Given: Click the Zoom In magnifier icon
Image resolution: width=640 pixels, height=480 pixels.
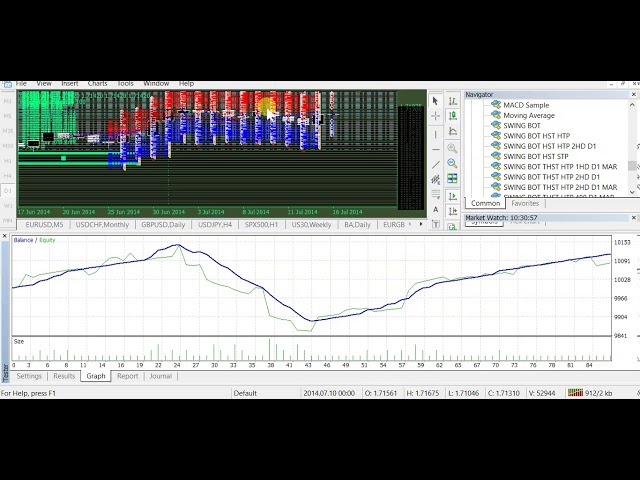Looking at the screenshot, I should [452, 148].
